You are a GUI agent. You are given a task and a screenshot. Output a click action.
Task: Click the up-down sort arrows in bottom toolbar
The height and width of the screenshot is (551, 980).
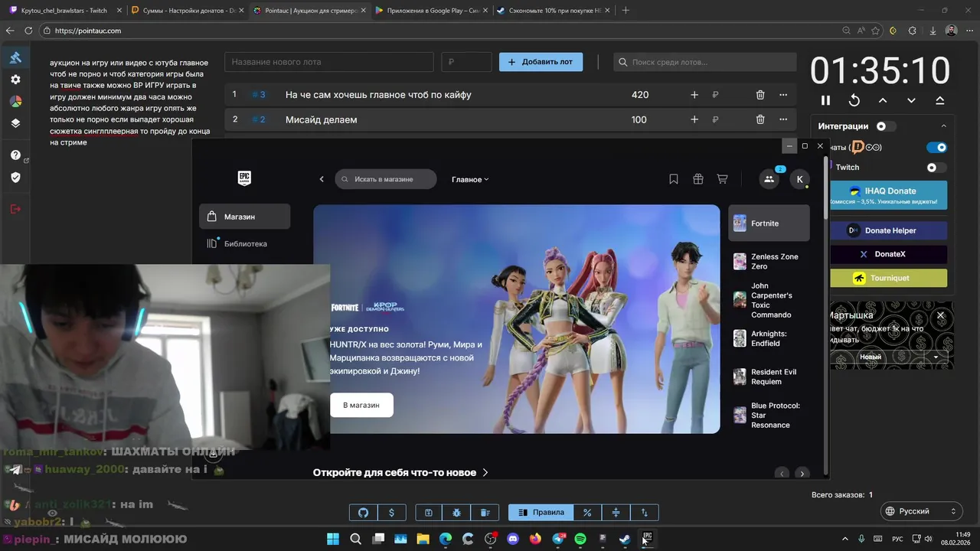pyautogui.click(x=644, y=513)
